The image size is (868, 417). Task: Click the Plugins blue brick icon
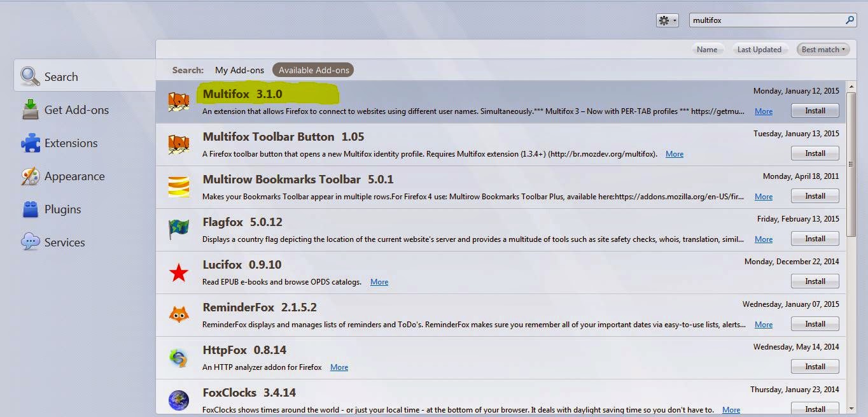pyautogui.click(x=30, y=209)
